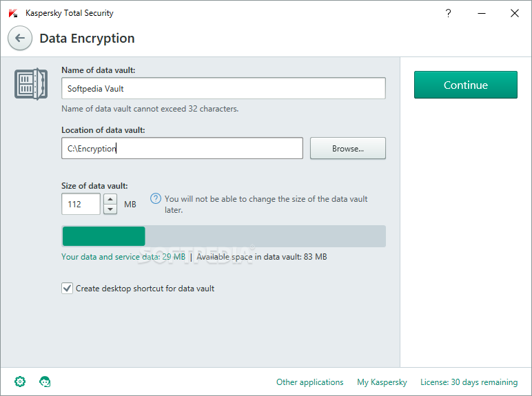
Task: Click Browse to choose vault location
Action: click(348, 148)
